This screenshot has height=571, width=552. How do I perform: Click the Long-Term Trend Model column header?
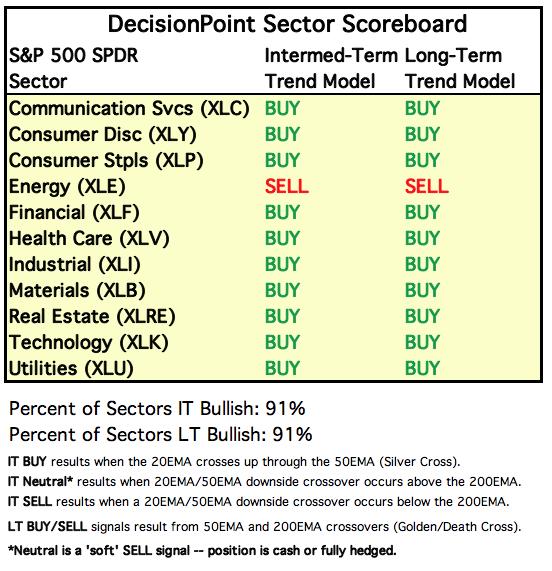460,68
